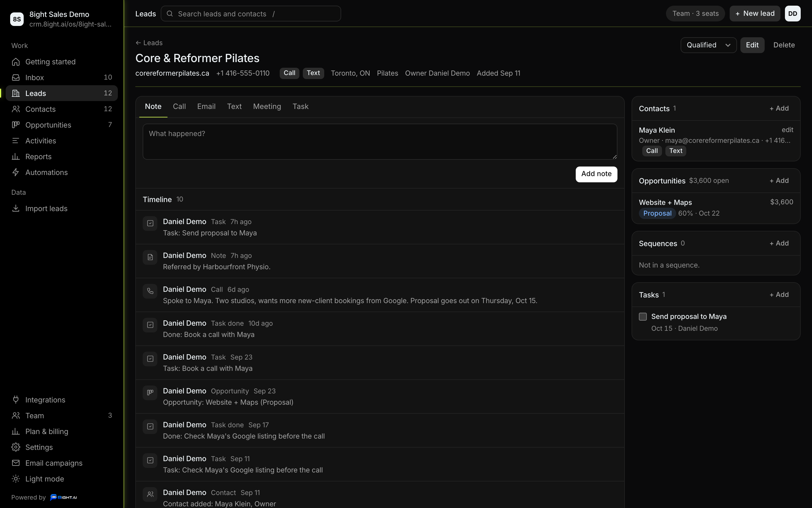
Task: Click the phone icon beside Spoke to Maya entry
Action: 150,291
